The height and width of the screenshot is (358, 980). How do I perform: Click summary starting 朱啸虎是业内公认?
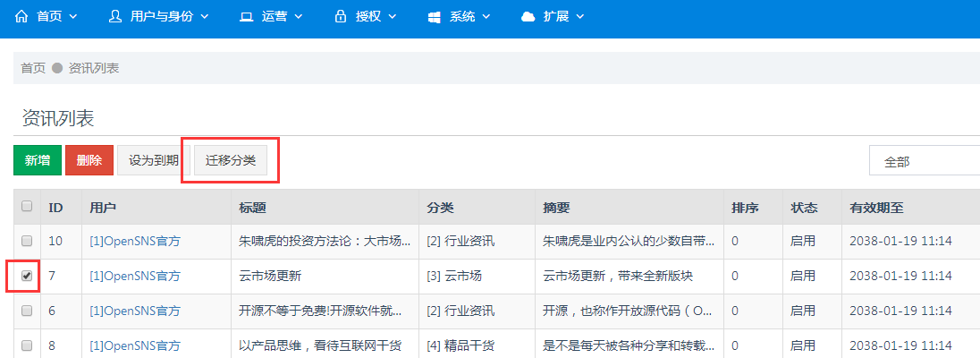pos(629,241)
